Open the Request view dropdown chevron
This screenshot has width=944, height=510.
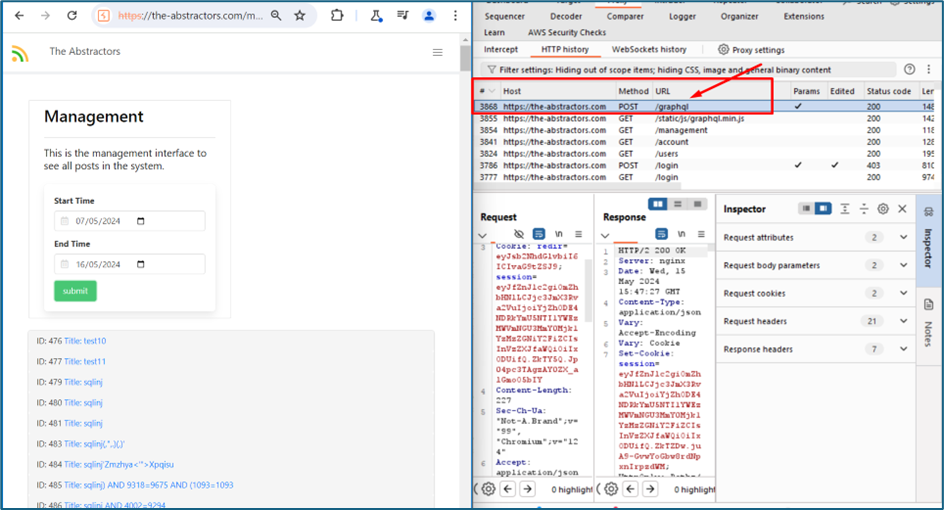(482, 235)
